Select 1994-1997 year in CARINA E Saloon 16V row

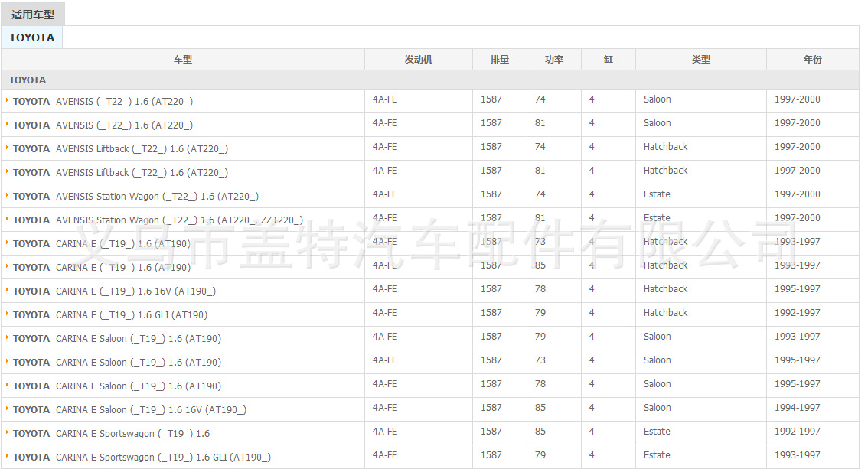797,408
